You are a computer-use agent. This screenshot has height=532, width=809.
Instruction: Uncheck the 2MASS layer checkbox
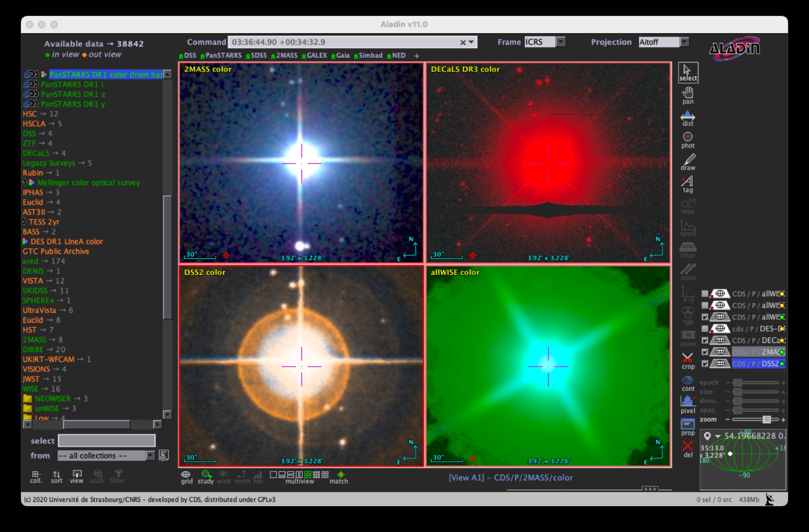705,352
